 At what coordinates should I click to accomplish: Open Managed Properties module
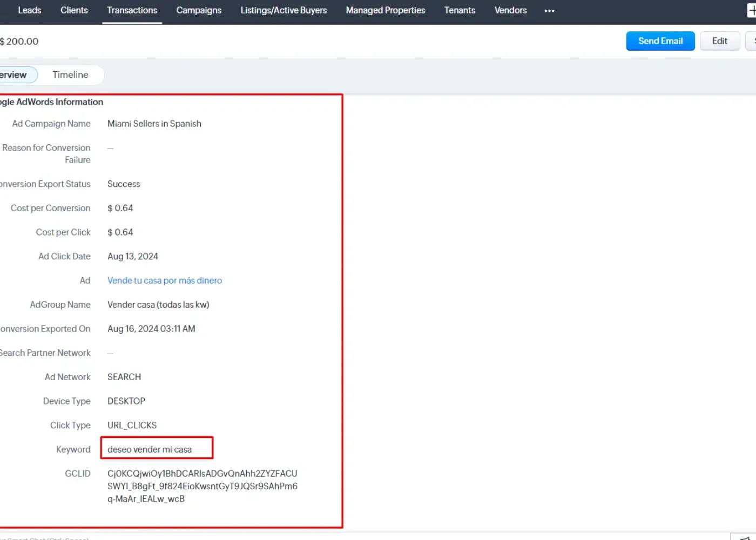385,10
